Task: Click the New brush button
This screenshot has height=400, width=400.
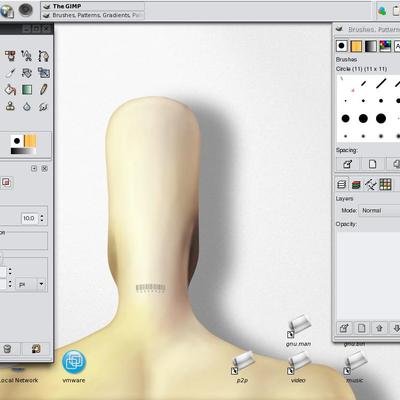Action: [372, 164]
